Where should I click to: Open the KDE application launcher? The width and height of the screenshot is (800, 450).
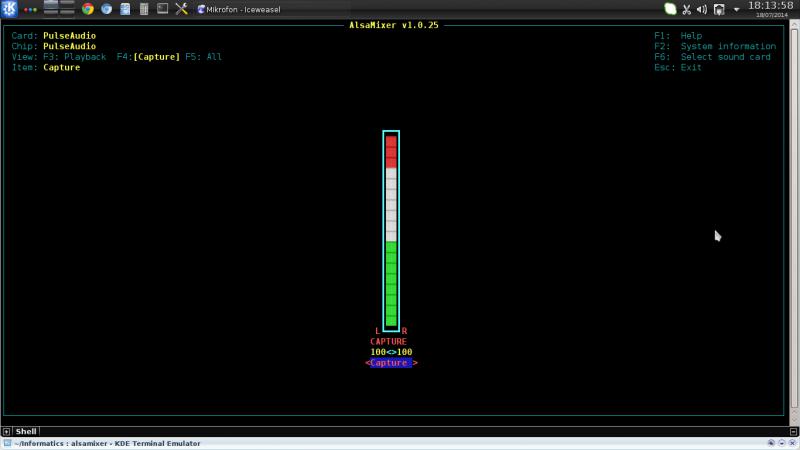tap(9, 9)
